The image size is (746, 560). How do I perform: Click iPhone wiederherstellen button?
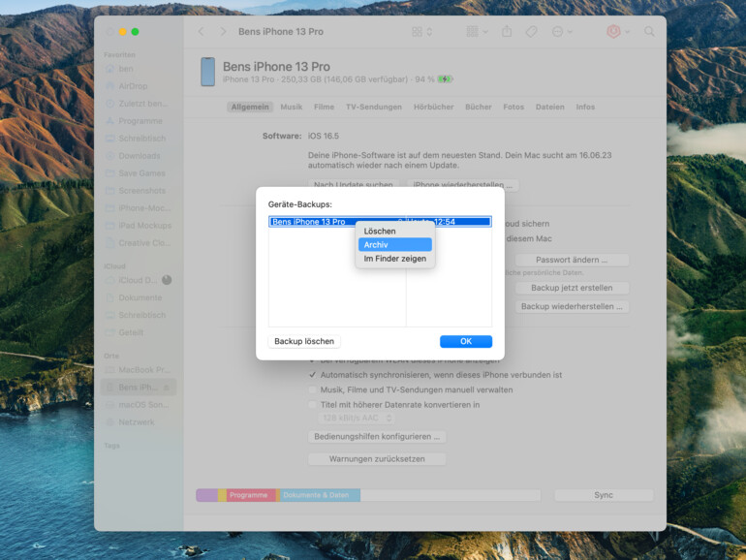pos(462,184)
